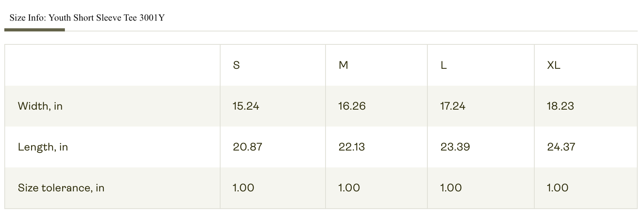Viewport: 644px width, 213px height.
Task: Click the length value 22.13
Action: (x=351, y=147)
